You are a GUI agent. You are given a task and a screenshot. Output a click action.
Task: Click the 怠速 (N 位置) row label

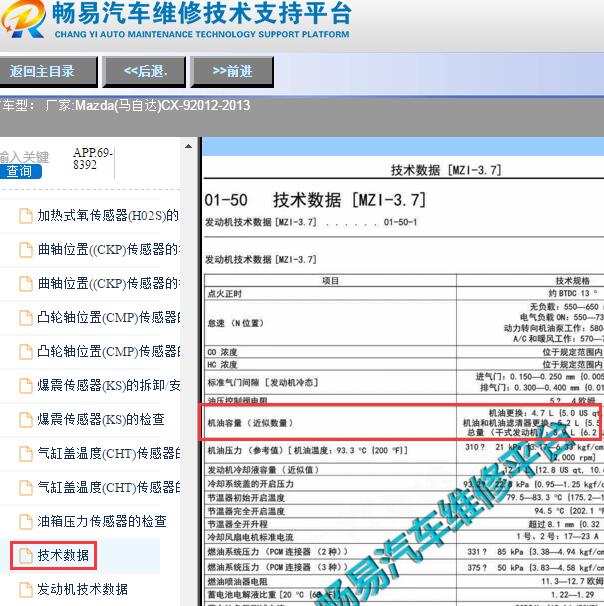(x=236, y=323)
